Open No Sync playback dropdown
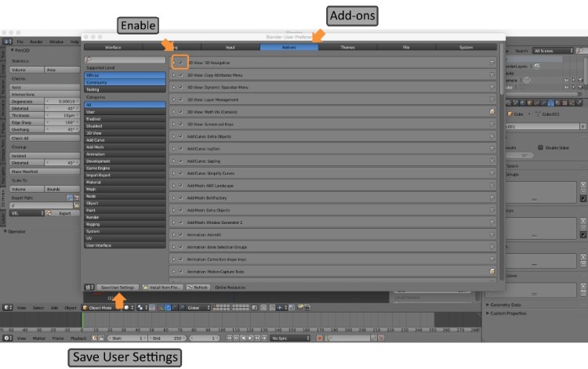This screenshot has width=588, height=369. [291, 338]
